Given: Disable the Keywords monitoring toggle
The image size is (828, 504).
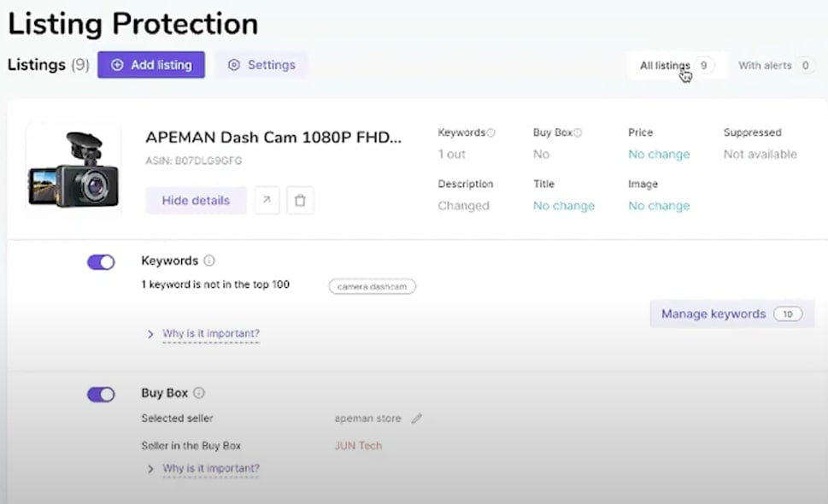Looking at the screenshot, I should [101, 262].
